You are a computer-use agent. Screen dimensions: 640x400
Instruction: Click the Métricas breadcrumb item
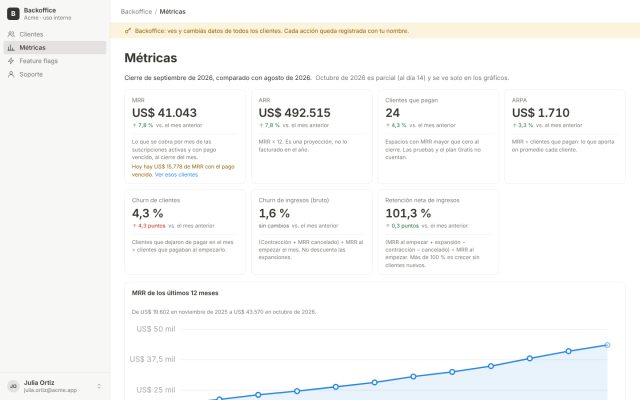pyautogui.click(x=172, y=11)
